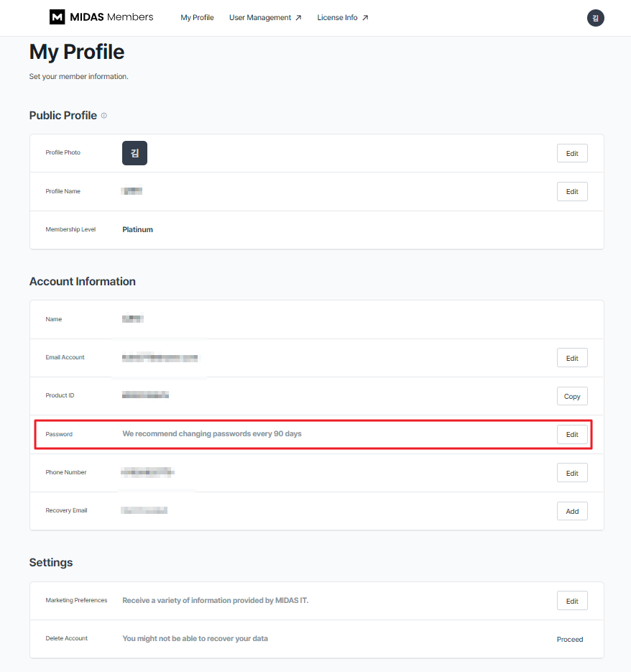Viewport: 631px width, 672px height.
Task: Click the License Info external arrow icon
Action: pyautogui.click(x=365, y=17)
